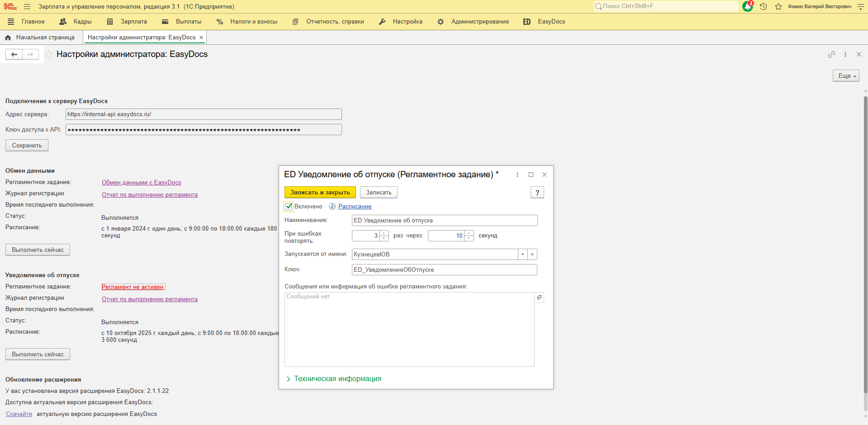
Task: Click the Записать и закрыть button
Action: point(320,193)
